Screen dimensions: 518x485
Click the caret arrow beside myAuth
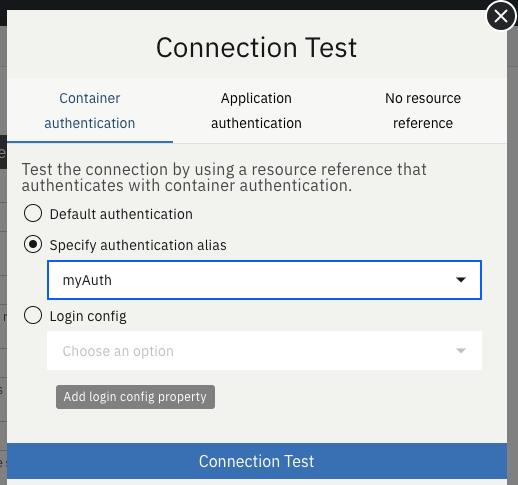[461, 280]
